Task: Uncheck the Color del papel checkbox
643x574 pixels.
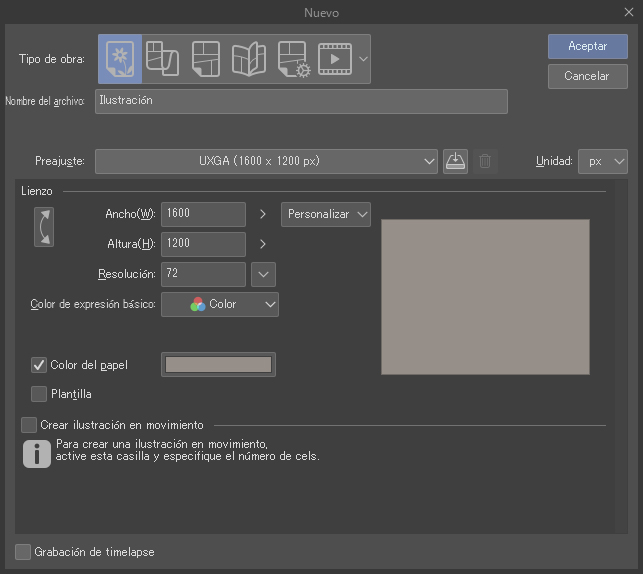Action: coord(39,365)
